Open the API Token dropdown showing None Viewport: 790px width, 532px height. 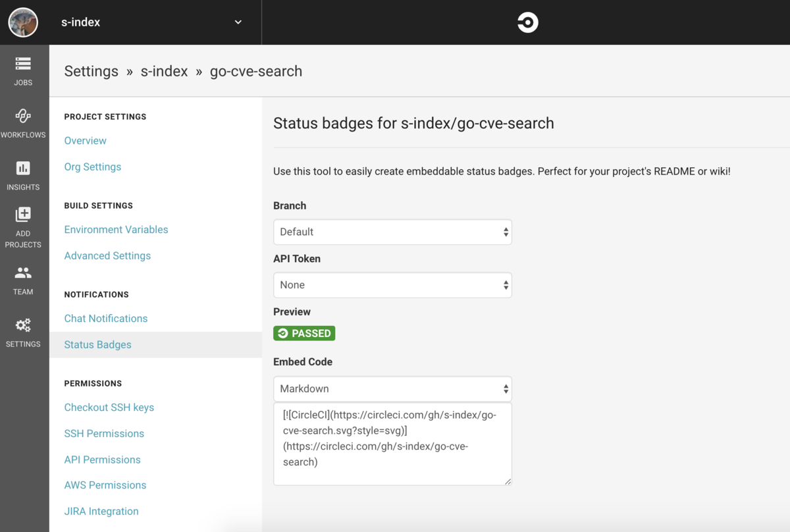click(392, 285)
